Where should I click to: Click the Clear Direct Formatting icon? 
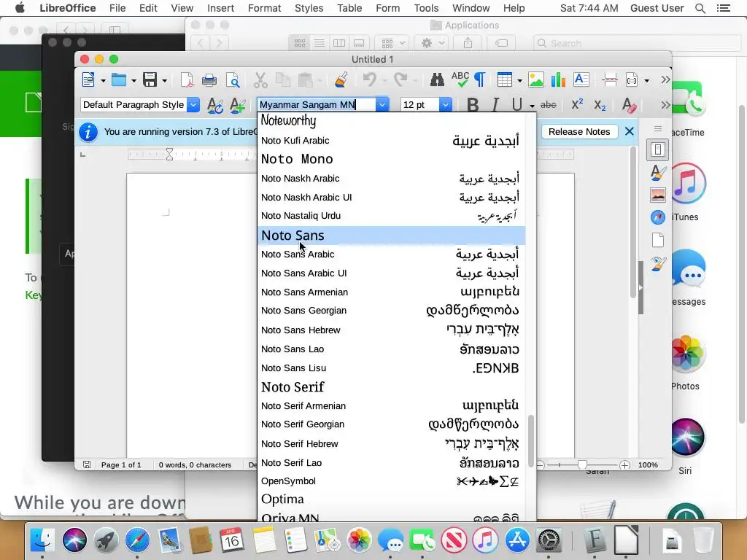click(x=629, y=105)
